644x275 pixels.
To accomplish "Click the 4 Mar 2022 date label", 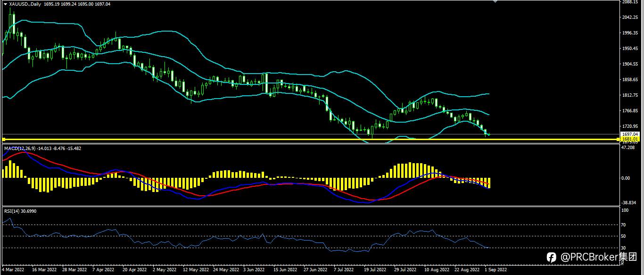I will pos(13,270).
